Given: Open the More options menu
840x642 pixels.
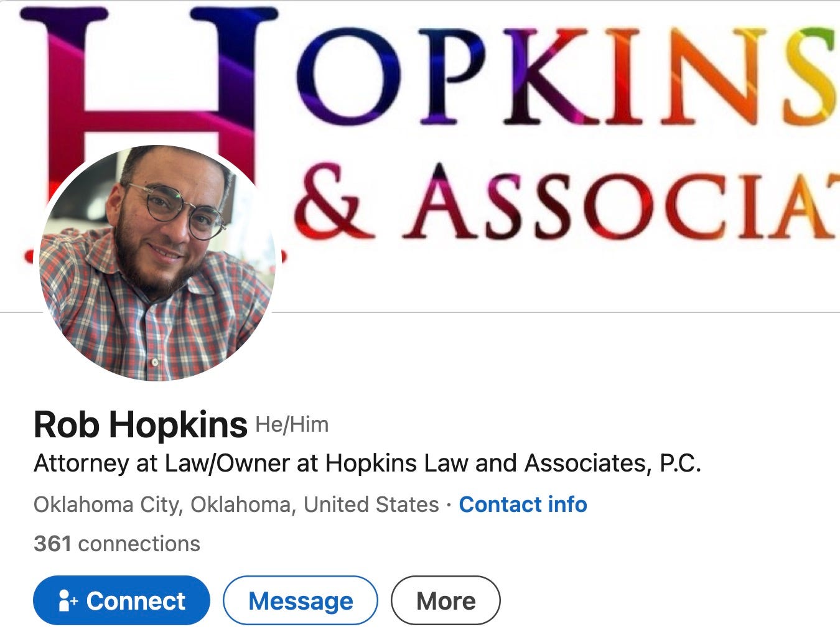Looking at the screenshot, I should coord(446,600).
